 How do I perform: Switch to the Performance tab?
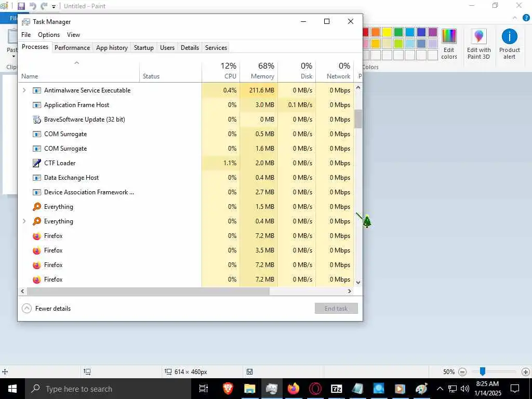point(72,47)
